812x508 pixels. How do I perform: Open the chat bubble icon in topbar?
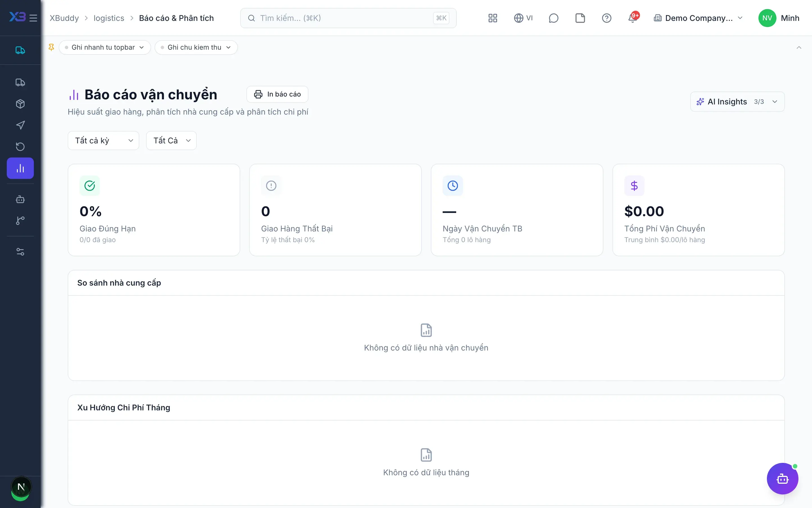coord(553,18)
